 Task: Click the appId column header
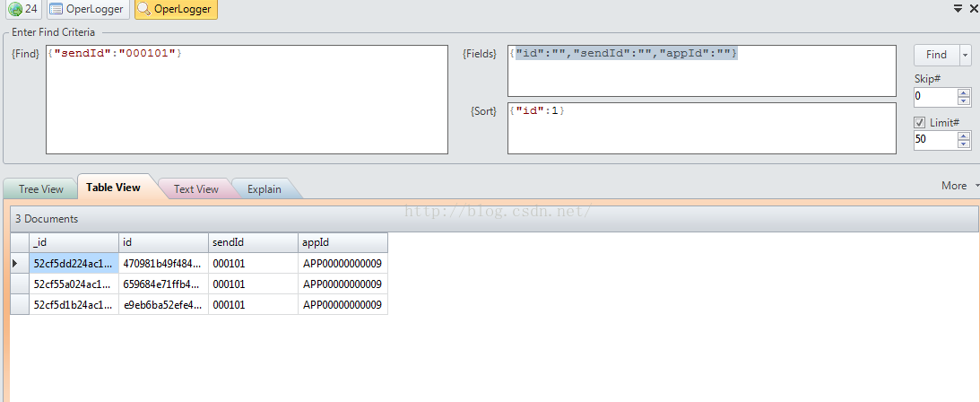point(343,242)
